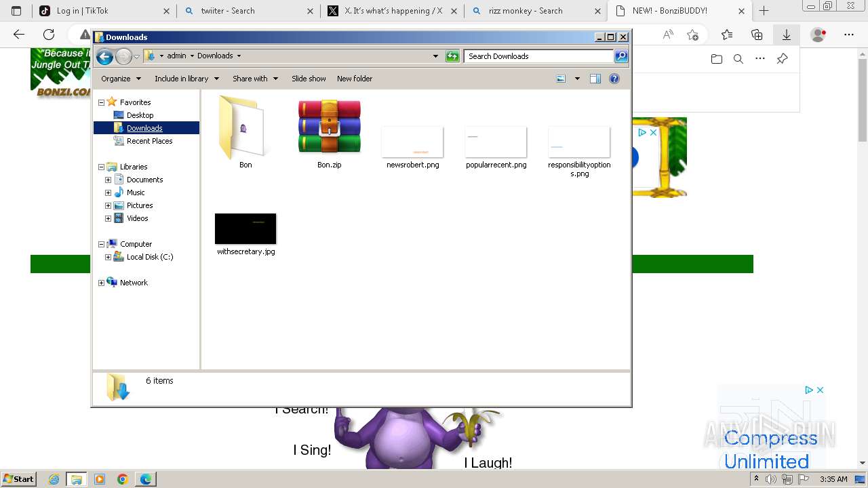Open Internet Explorer from taskbar
This screenshot has height=488, width=868.
coord(54,479)
